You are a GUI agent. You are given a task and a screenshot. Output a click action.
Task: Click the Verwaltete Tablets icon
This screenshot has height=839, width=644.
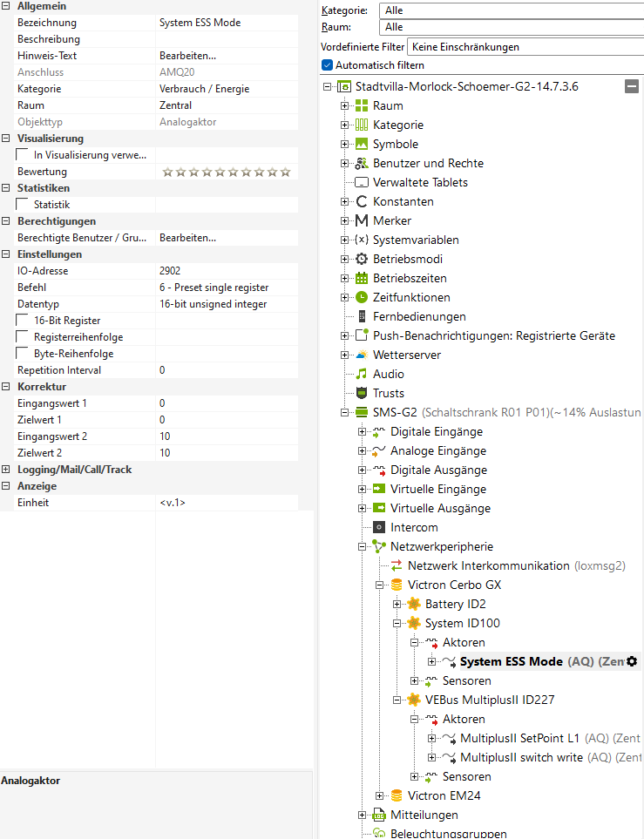[x=362, y=182]
